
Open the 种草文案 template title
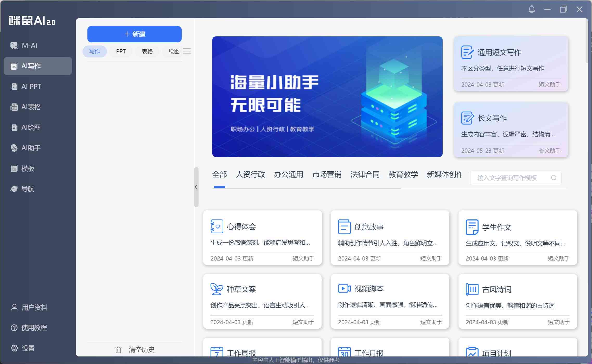(241, 289)
